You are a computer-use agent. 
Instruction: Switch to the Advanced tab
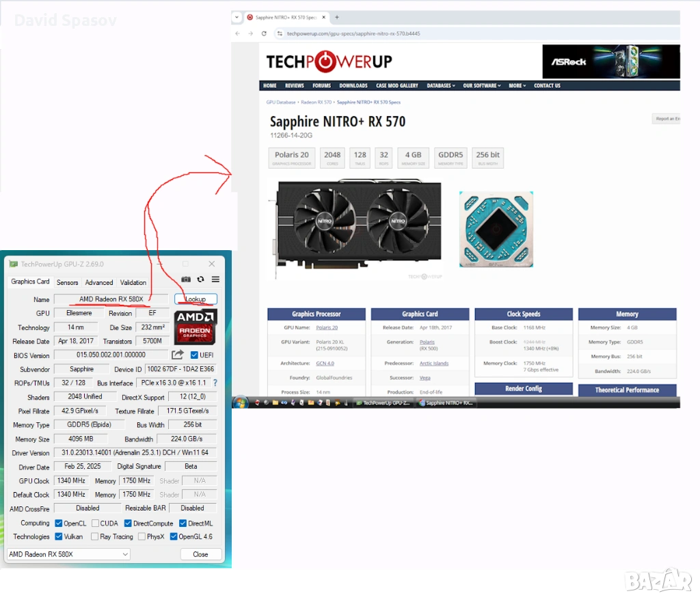99,282
